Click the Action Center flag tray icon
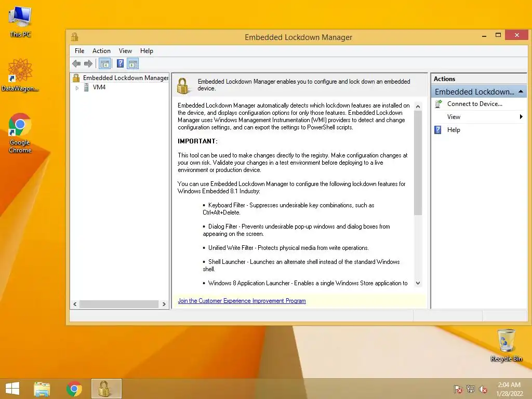Image resolution: width=532 pixels, height=399 pixels. tap(458, 389)
